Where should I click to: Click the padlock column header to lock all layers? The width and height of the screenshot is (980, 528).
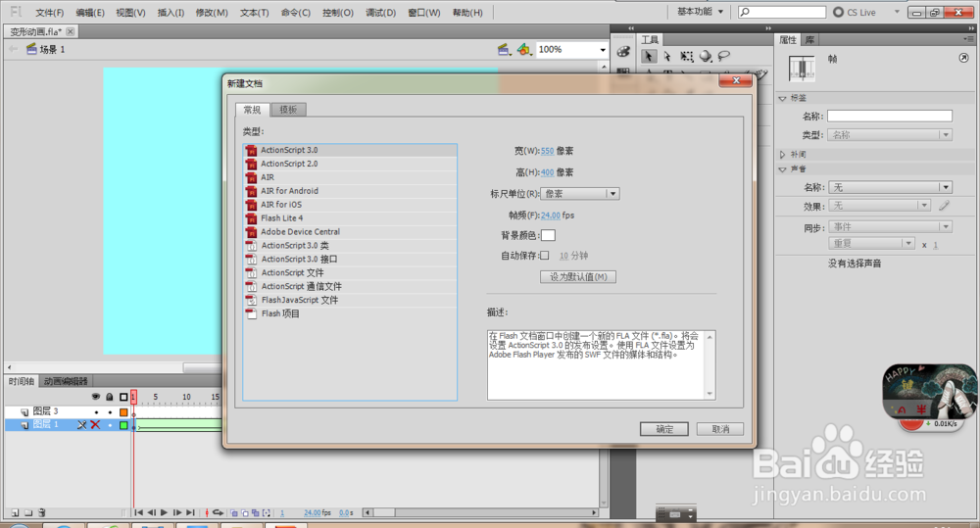[110, 397]
